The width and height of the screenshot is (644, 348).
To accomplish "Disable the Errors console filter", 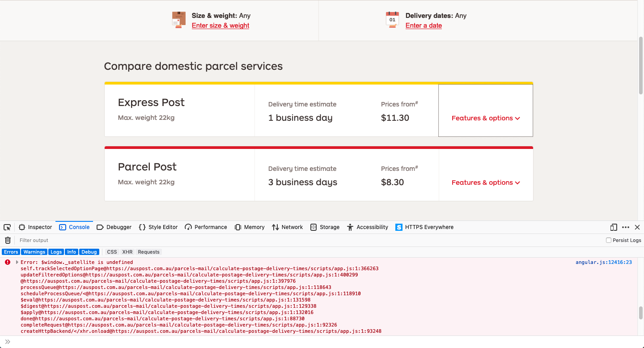I will 11,252.
